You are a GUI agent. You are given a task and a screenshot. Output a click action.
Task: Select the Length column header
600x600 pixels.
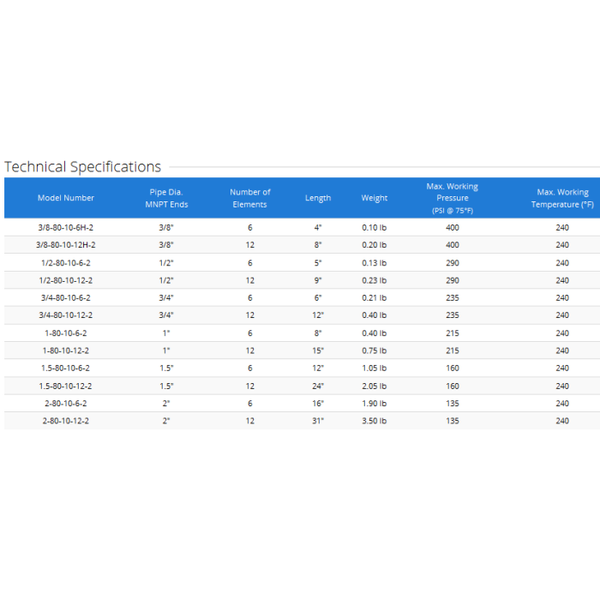pyautogui.click(x=318, y=198)
